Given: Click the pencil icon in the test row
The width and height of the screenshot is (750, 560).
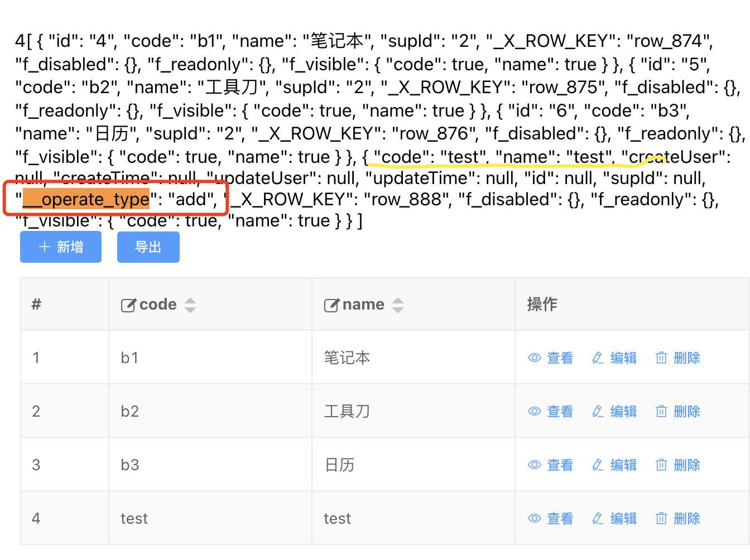Looking at the screenshot, I should coord(598,519).
